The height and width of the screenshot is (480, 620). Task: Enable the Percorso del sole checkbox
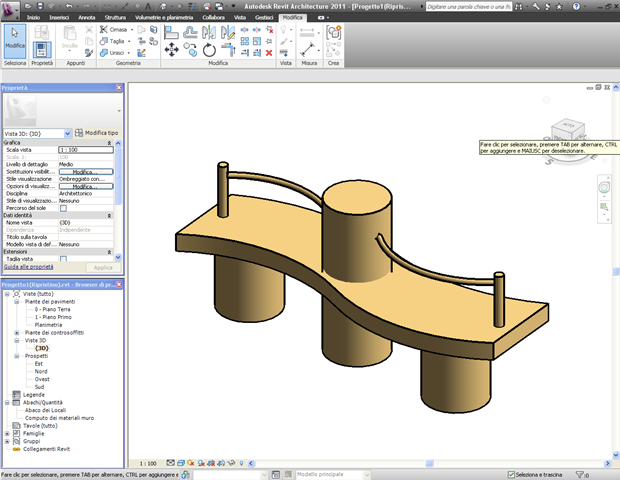63,208
